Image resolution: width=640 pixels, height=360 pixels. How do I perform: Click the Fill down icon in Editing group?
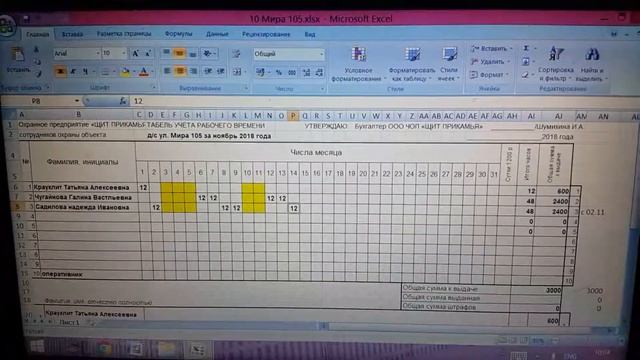526,62
